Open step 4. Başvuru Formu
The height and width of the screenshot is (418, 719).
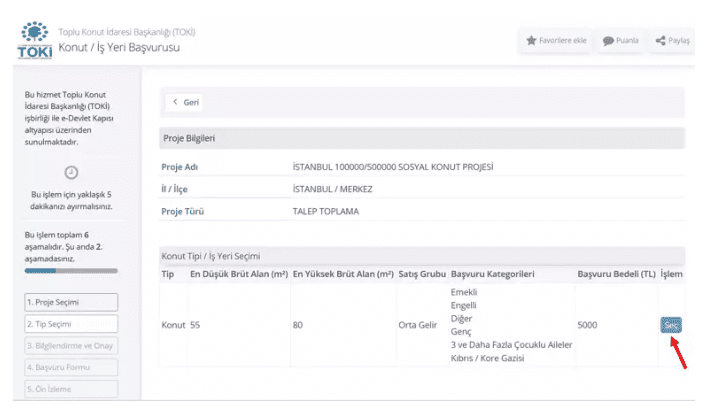click(71, 367)
